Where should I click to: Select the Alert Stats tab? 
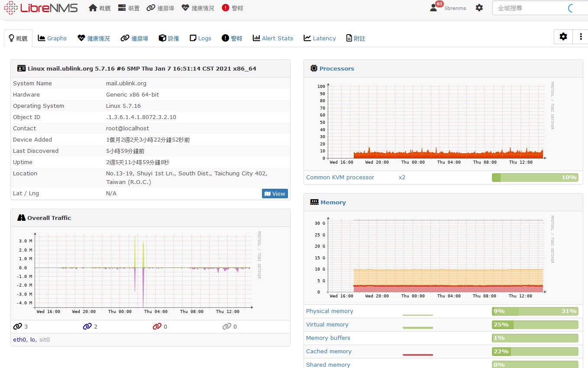[273, 38]
